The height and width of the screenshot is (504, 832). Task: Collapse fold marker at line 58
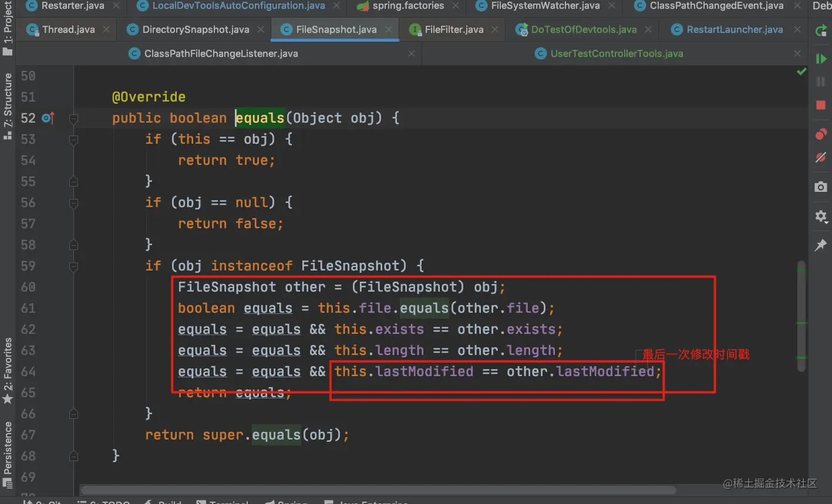click(x=73, y=245)
